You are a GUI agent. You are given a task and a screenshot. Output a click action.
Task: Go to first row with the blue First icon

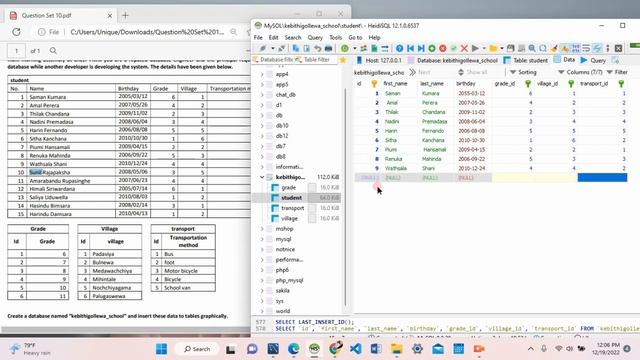click(x=410, y=49)
